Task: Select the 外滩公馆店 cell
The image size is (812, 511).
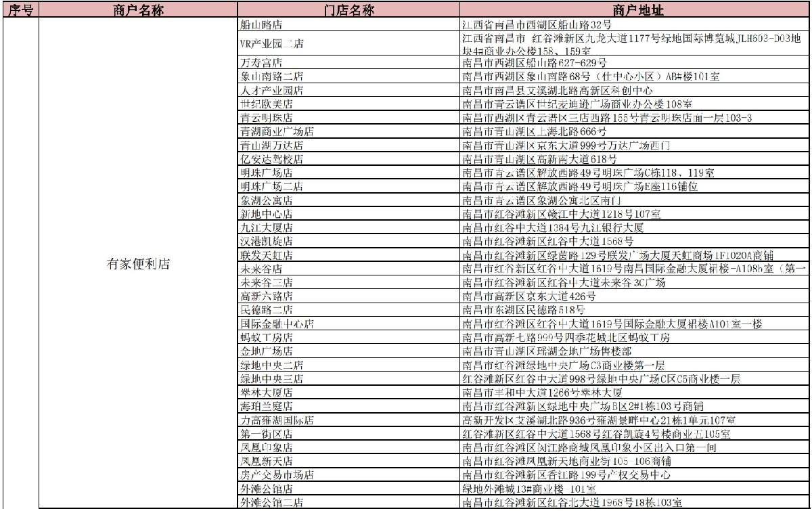Action: [x=348, y=488]
